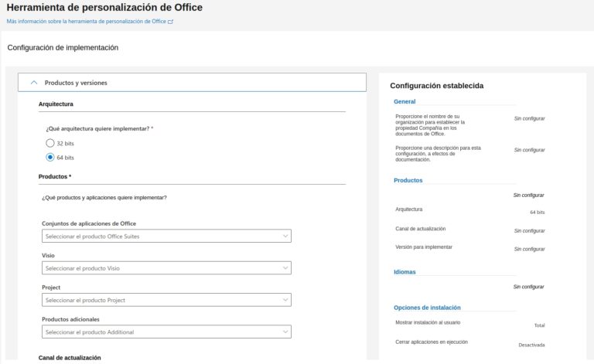594x364 pixels.
Task: Click the chevron icon next to Productos y versiones
Action: click(34, 83)
